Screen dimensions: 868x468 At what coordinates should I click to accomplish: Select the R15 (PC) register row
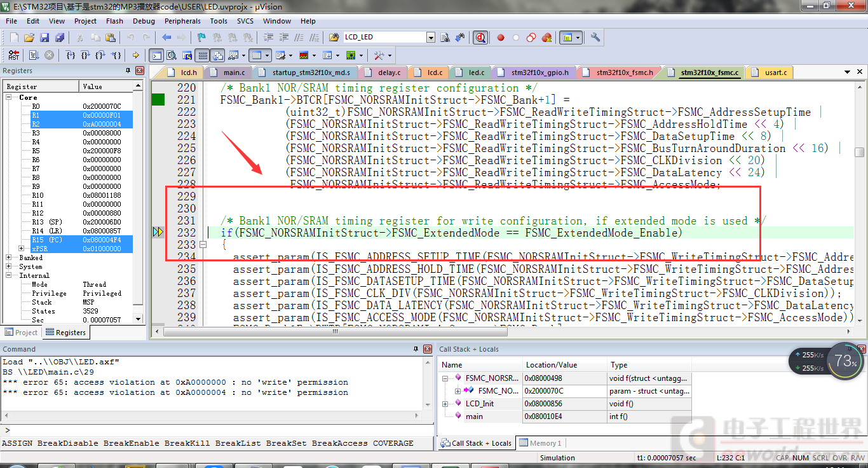[x=69, y=240]
